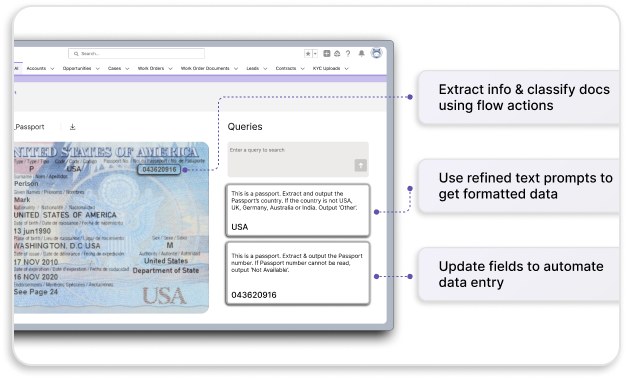Open the favorites list dropdown arrow
This screenshot has width=627, height=379.
coord(315,54)
